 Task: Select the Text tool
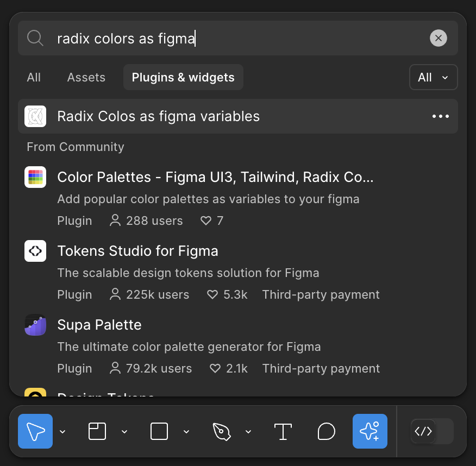coord(283,431)
